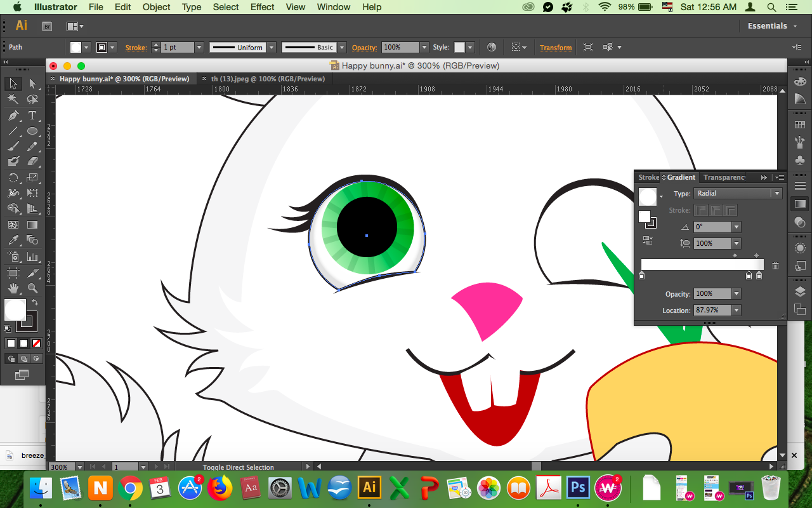Image resolution: width=812 pixels, height=508 pixels.
Task: Select the Symbol Sprayer tool
Action: [13, 257]
